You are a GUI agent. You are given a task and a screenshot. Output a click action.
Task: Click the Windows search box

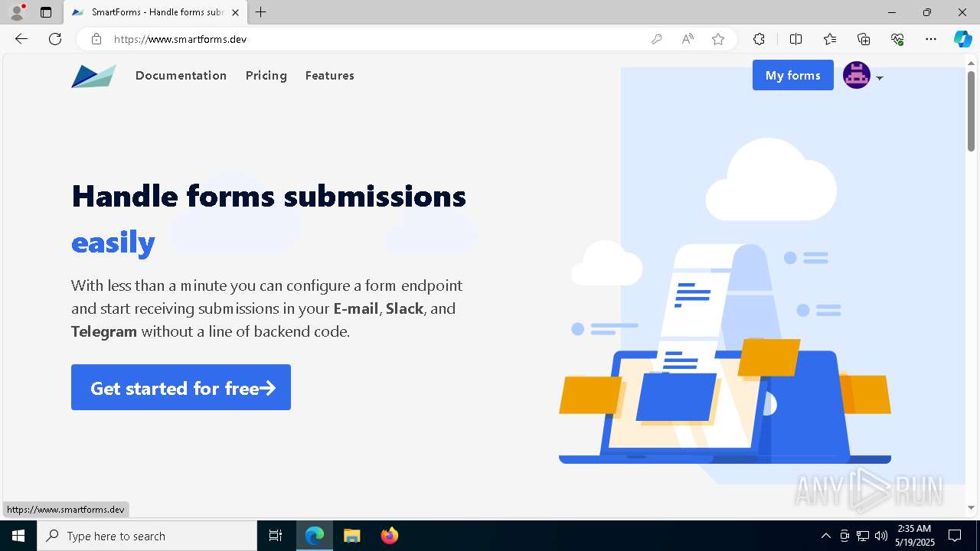[x=147, y=536]
